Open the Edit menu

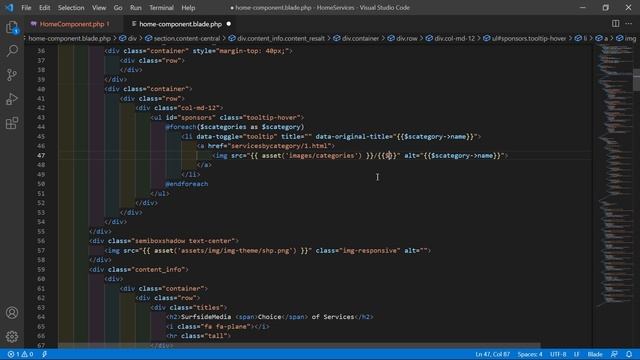(x=44, y=8)
